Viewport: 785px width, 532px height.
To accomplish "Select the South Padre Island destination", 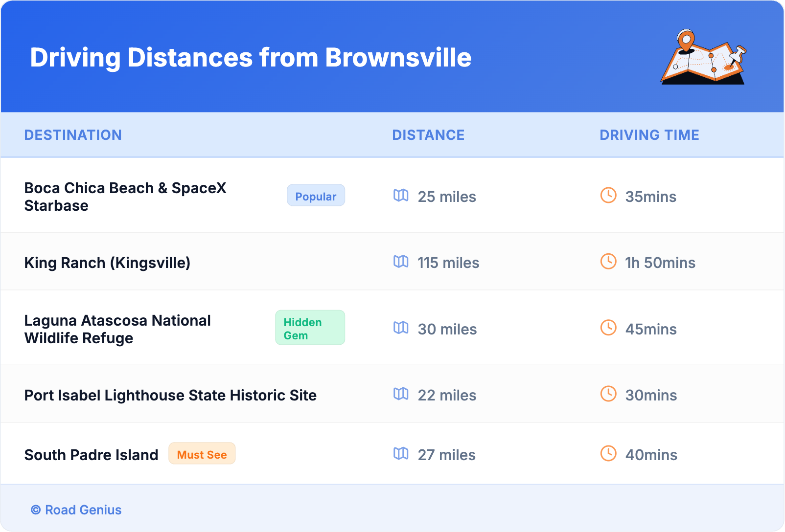I will [x=91, y=455].
